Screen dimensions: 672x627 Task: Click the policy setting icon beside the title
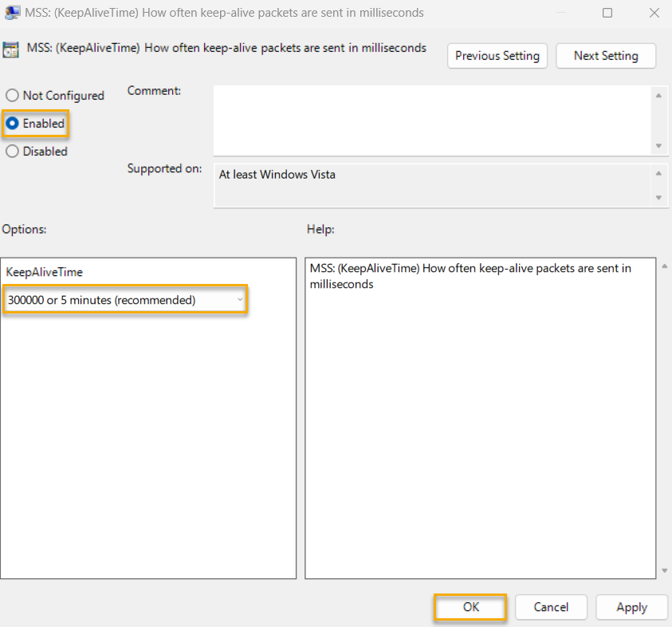[x=11, y=49]
